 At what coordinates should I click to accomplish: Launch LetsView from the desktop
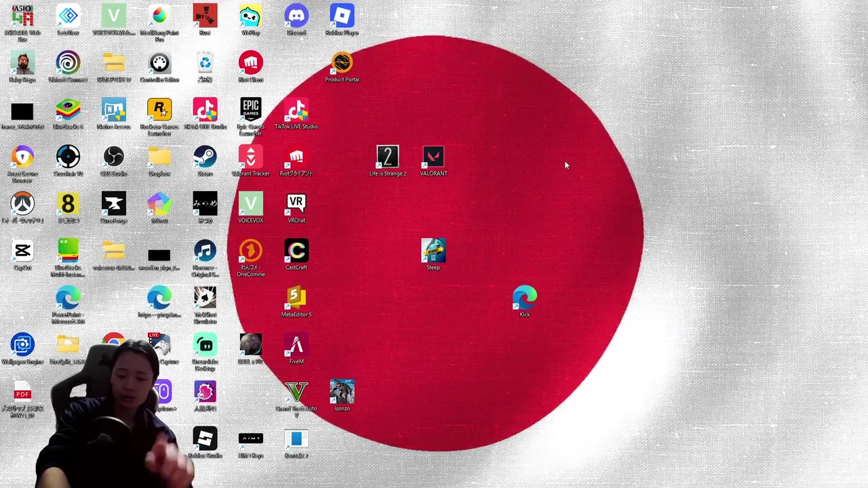coord(68,16)
